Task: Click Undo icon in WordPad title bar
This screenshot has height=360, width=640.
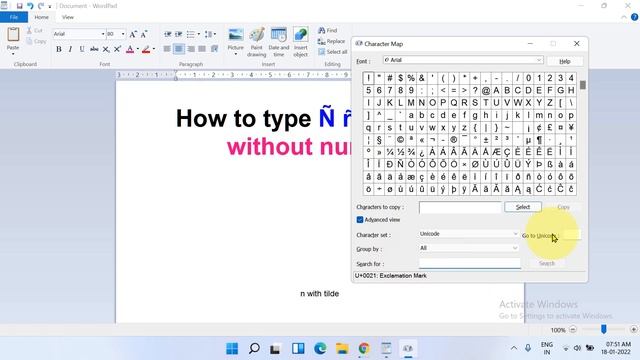Action: pos(30,6)
